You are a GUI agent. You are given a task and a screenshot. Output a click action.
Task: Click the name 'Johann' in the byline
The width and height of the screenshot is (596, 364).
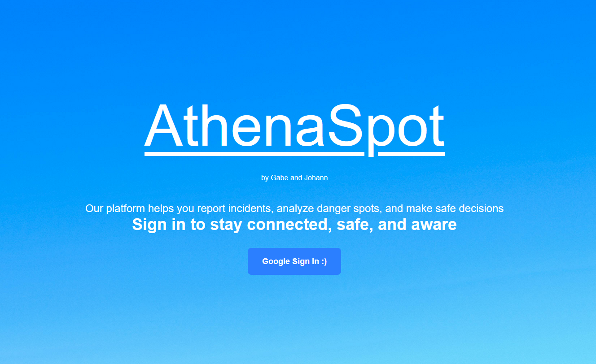coord(316,178)
